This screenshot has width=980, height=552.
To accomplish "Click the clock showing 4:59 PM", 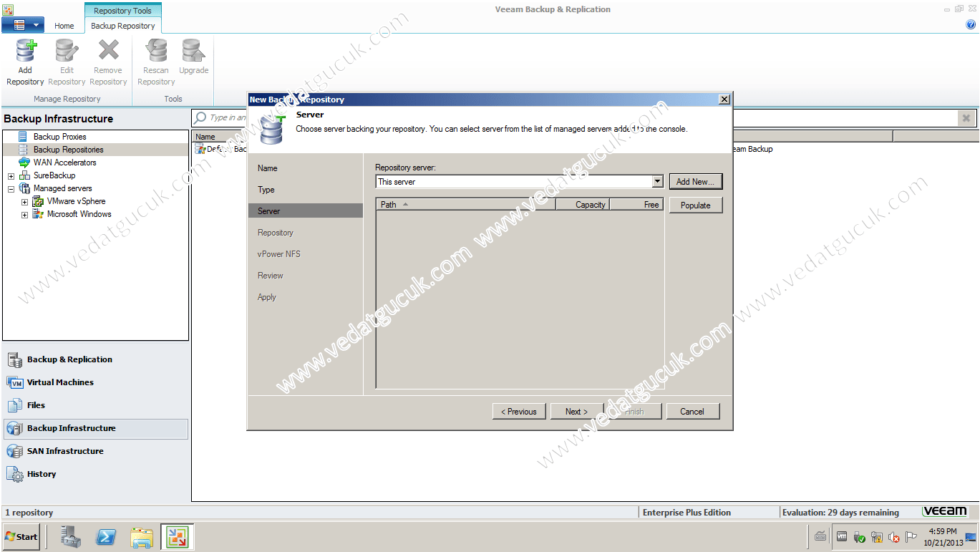I will (x=943, y=531).
